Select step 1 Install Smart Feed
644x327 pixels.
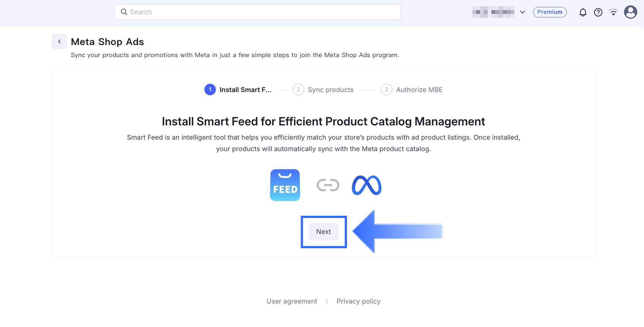click(x=238, y=90)
